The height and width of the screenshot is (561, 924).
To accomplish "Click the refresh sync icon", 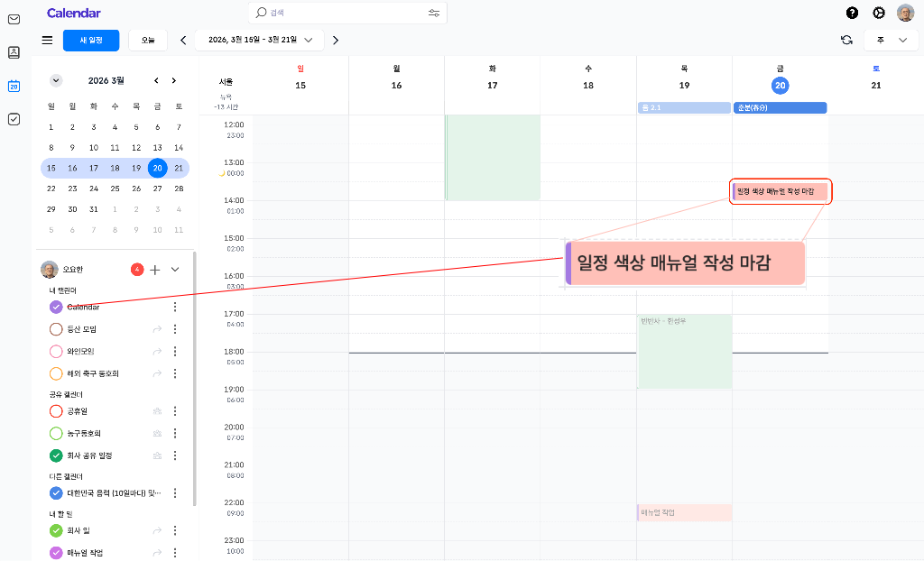I will (845, 40).
